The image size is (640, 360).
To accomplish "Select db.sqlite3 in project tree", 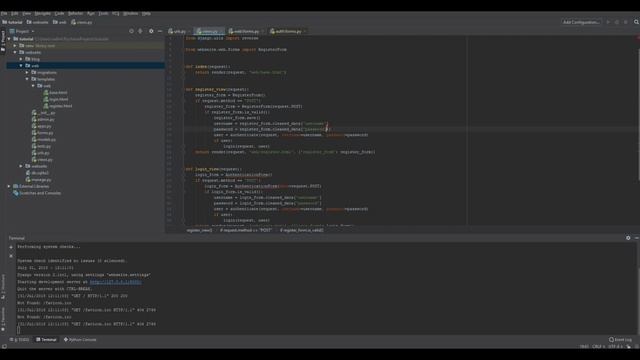I will tap(37, 173).
